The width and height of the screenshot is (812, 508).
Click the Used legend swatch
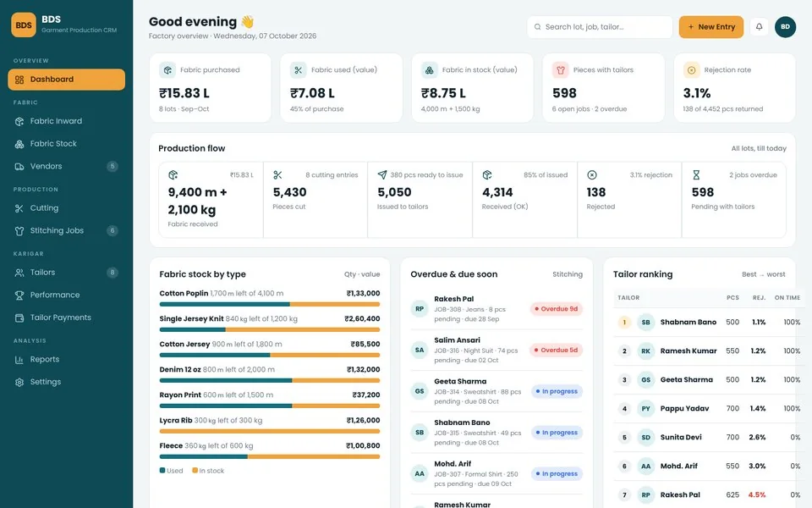[162, 471]
